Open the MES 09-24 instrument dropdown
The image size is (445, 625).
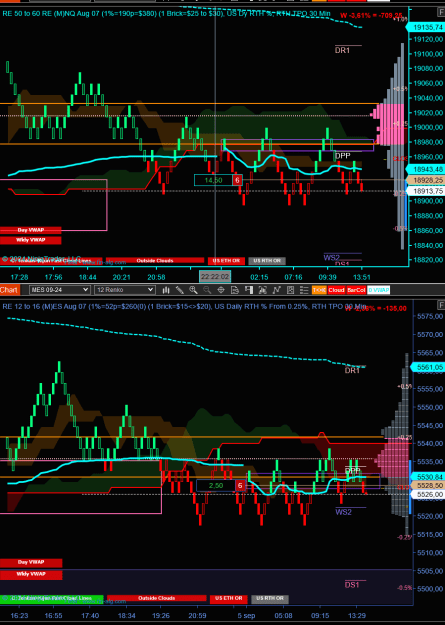(59, 290)
